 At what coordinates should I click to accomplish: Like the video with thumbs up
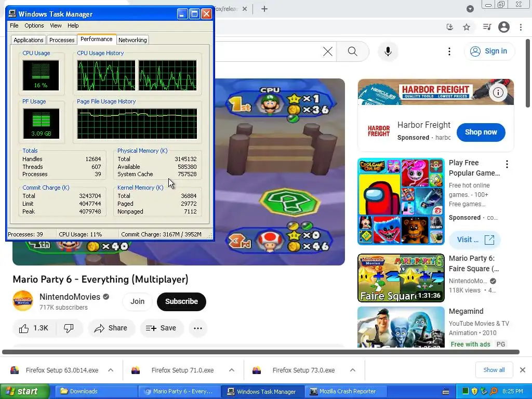(34, 328)
